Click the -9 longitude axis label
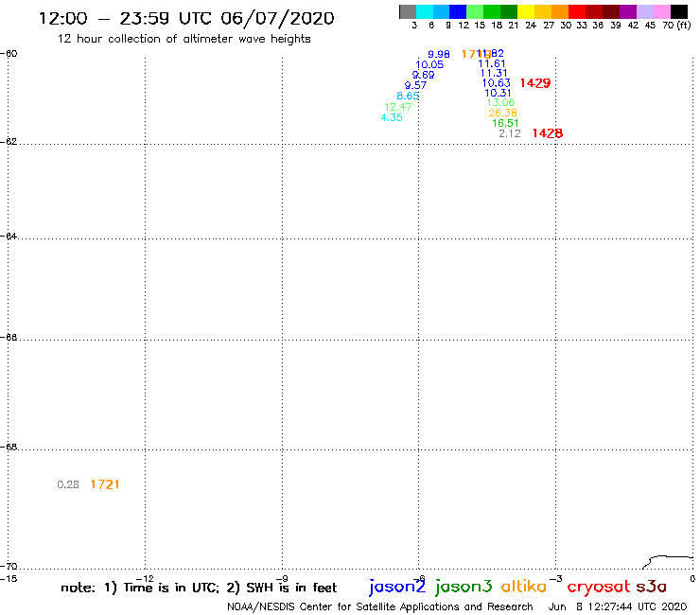The image size is (700, 615). [282, 578]
